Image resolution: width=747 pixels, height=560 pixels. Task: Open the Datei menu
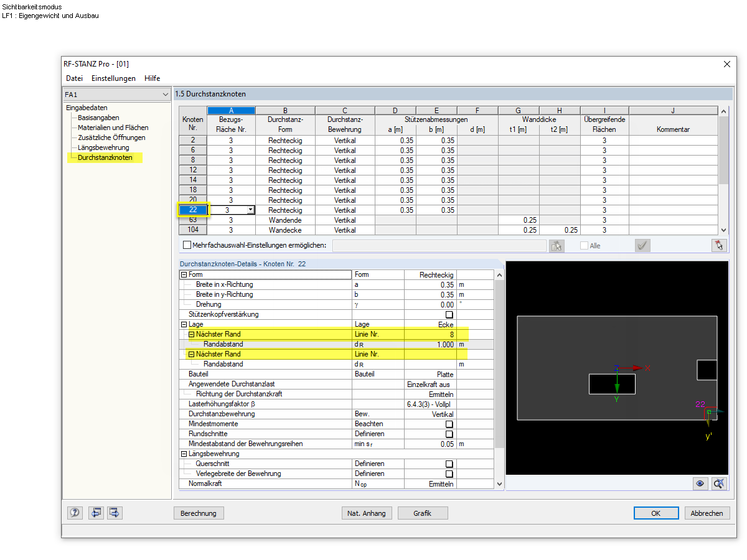click(x=74, y=78)
